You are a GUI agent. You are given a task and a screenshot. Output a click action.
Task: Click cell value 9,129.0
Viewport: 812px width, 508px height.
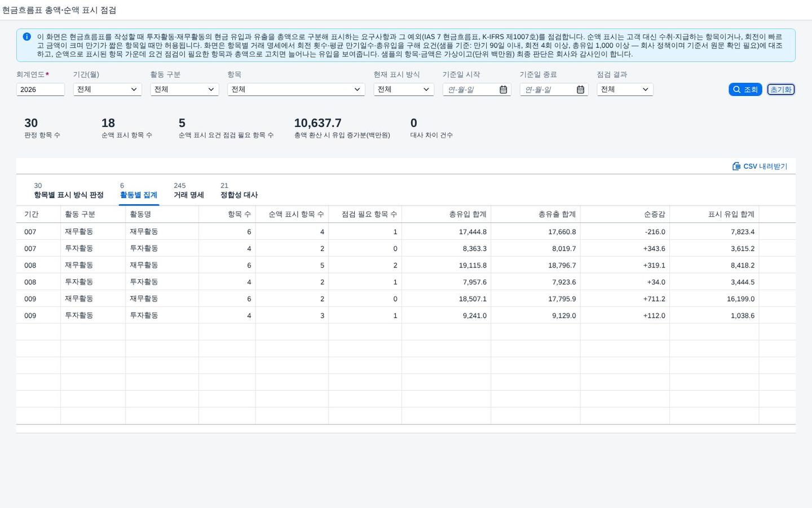[564, 316]
